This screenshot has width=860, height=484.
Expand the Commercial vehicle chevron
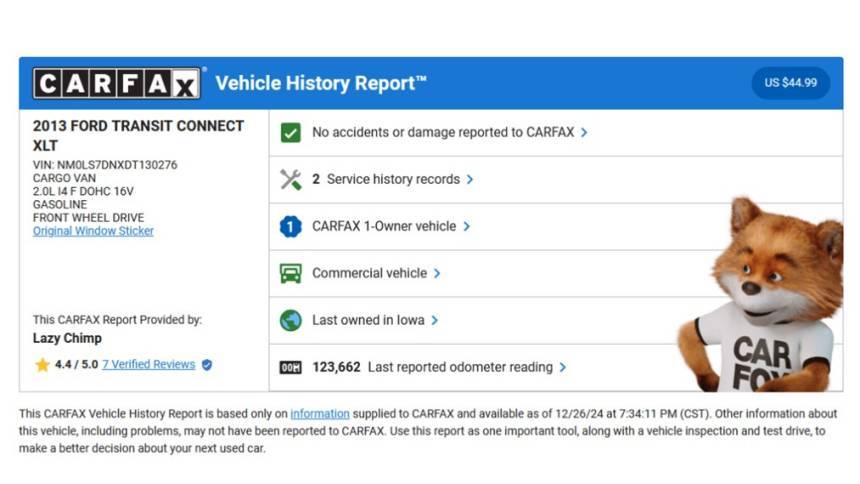(437, 273)
